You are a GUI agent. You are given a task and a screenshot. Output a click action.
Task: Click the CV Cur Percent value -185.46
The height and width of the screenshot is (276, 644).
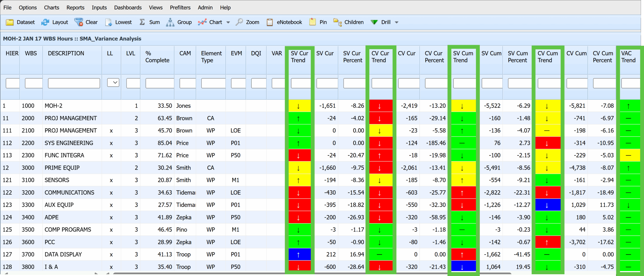point(436,143)
